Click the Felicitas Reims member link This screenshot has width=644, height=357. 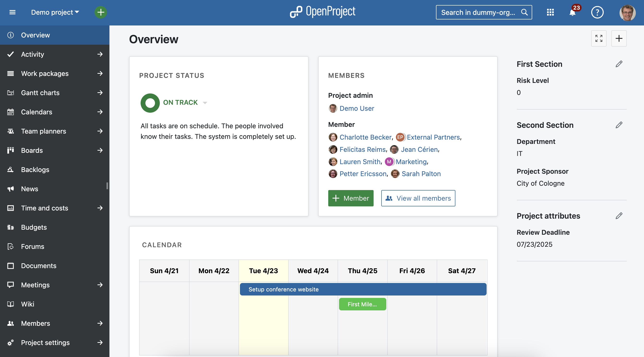363,149
